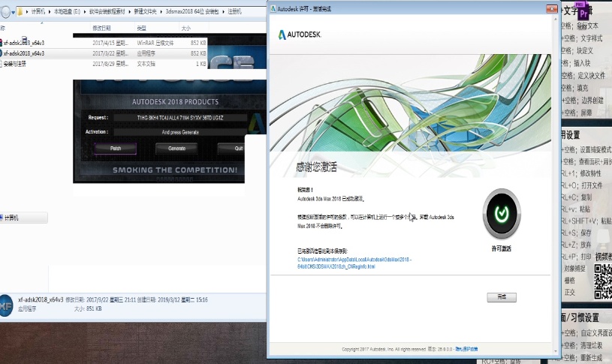
Task: Expand arrow after 计算机 in breadcrumb
Action: tap(50, 12)
